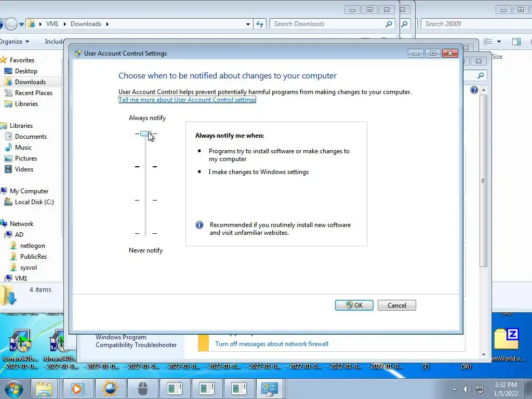Open the Organize dropdown menu in Explorer
Viewport: 532px width, 399px height.
[x=15, y=42]
